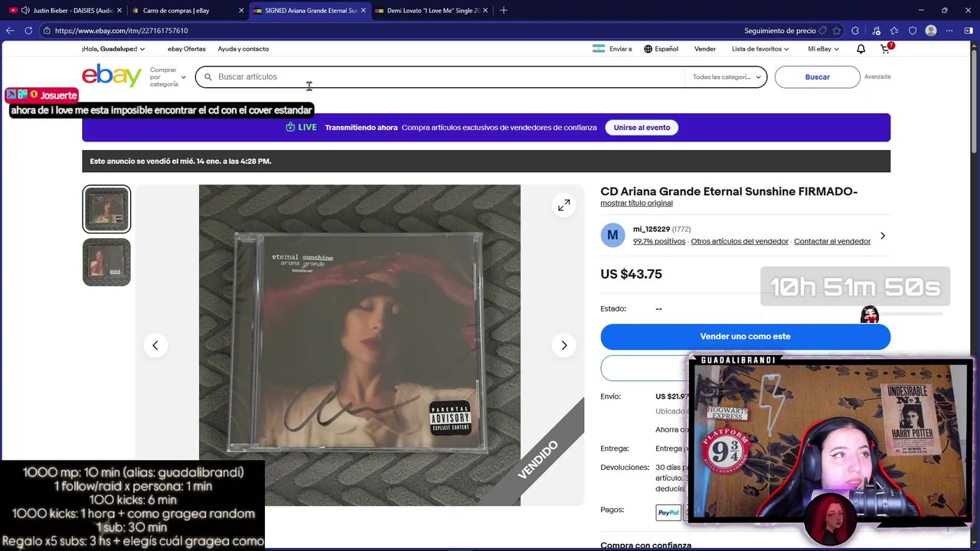Switch to the Justin Bieber DAISIES tab
Screen dimensions: 980x551
67,11
